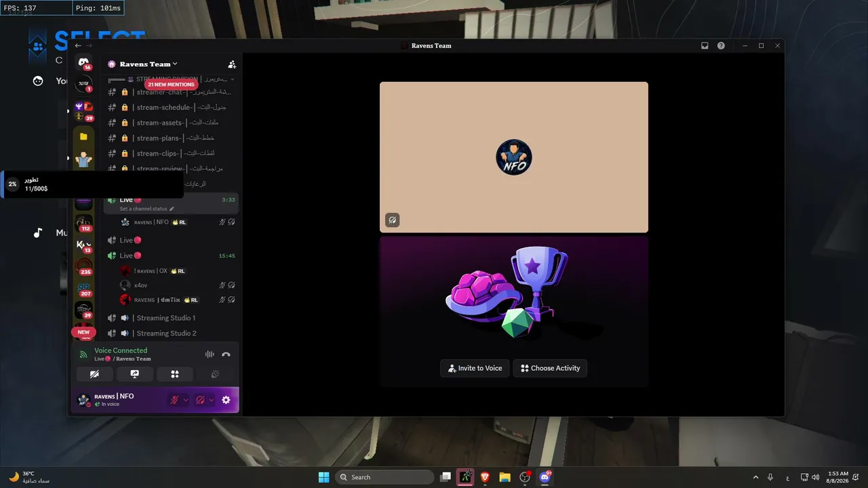This screenshot has width=868, height=488.
Task: Jump to 21 New Mentions
Action: pyautogui.click(x=170, y=85)
